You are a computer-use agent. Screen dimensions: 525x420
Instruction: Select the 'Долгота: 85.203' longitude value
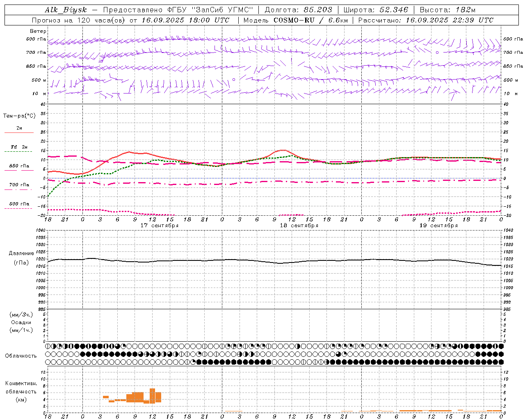point(298,10)
